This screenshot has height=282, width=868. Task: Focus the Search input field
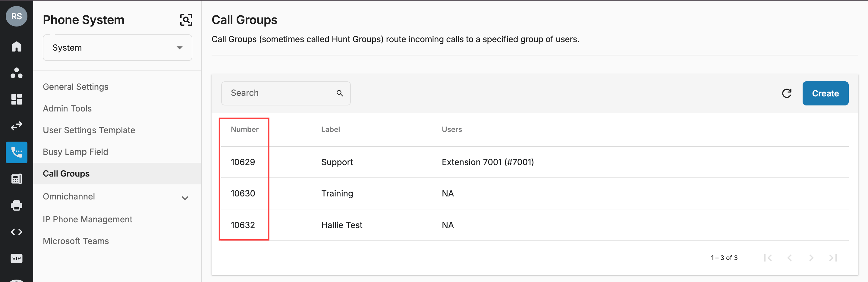(286, 93)
